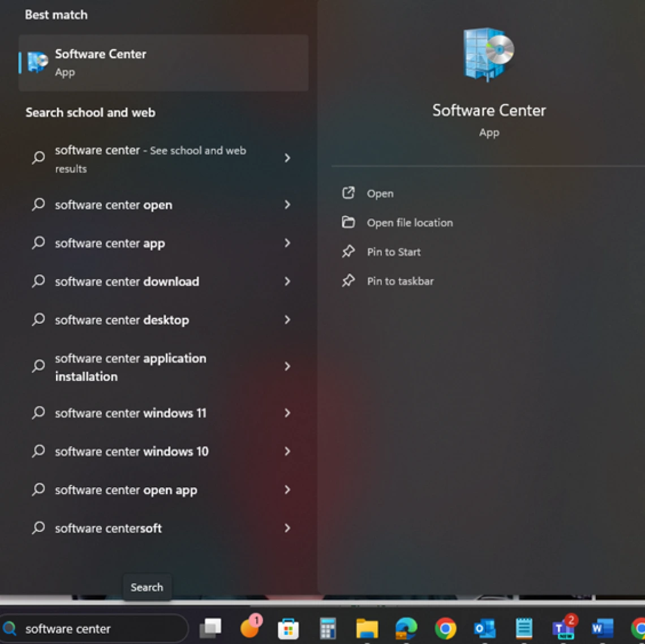Click the Open launch icon
645x644 pixels.
pyautogui.click(x=349, y=192)
